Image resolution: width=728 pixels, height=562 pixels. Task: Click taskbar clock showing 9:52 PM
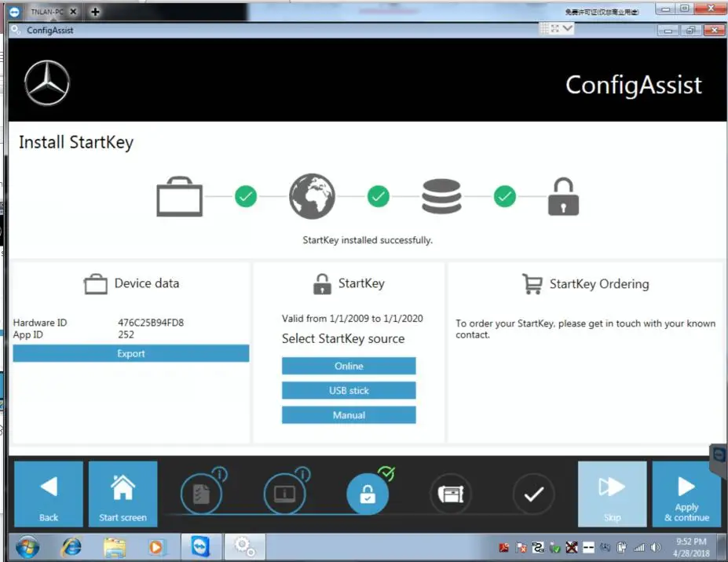pos(691,547)
